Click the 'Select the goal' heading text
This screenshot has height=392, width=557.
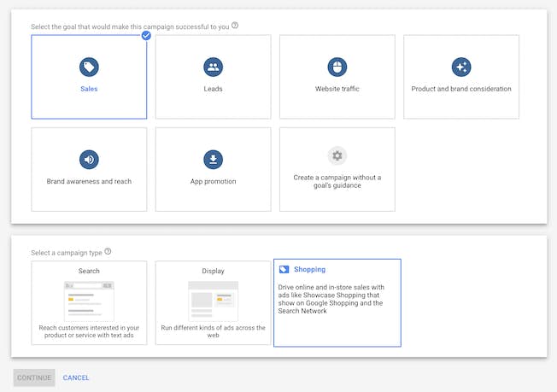[x=130, y=26]
